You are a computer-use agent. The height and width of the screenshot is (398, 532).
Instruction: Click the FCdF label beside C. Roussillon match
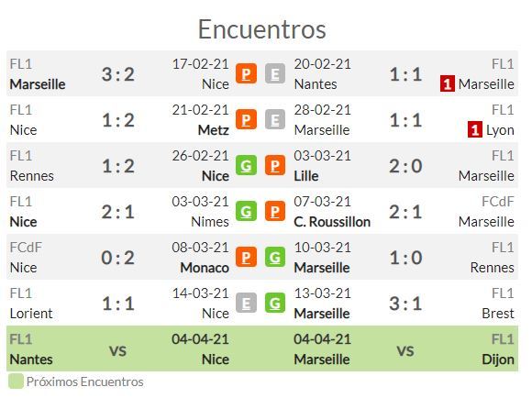[x=498, y=202]
